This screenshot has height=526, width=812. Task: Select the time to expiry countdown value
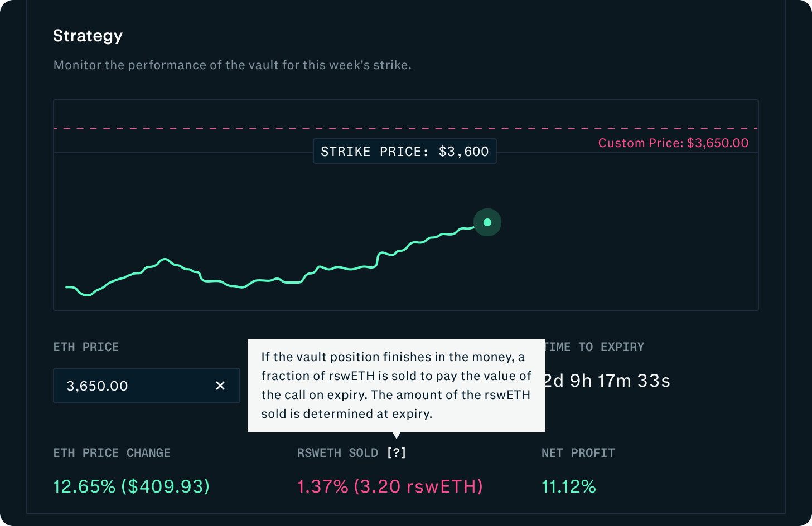coord(607,381)
